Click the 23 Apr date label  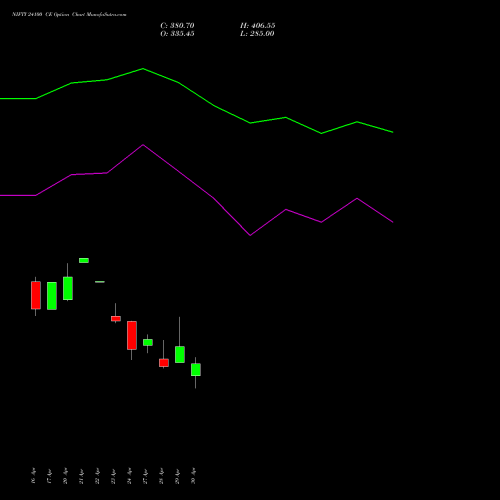113,476
